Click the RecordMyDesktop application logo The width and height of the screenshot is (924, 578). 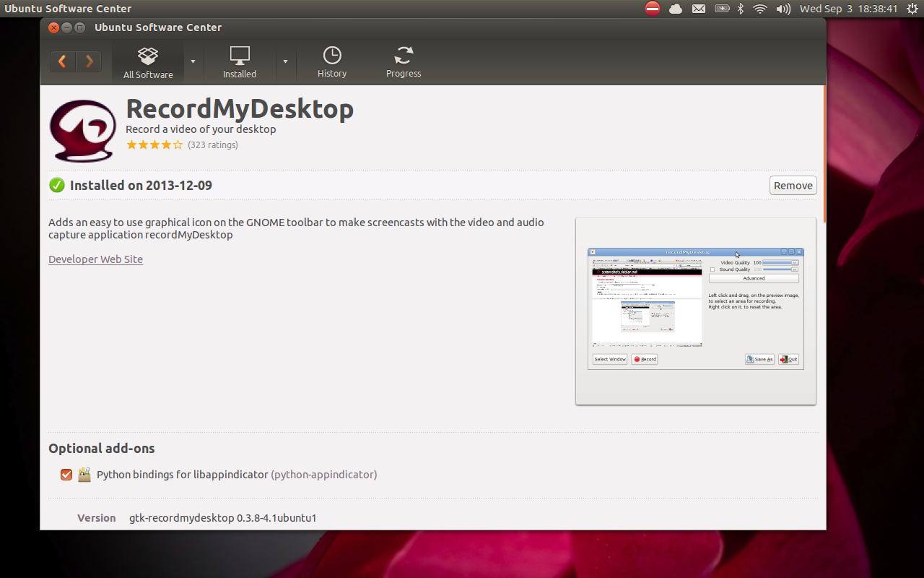pyautogui.click(x=82, y=130)
